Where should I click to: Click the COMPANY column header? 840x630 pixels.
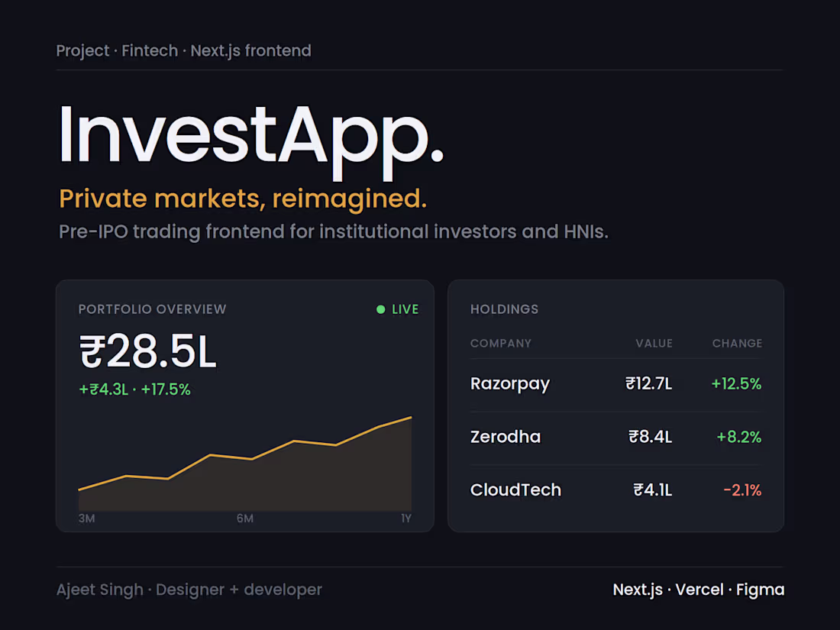(x=501, y=344)
